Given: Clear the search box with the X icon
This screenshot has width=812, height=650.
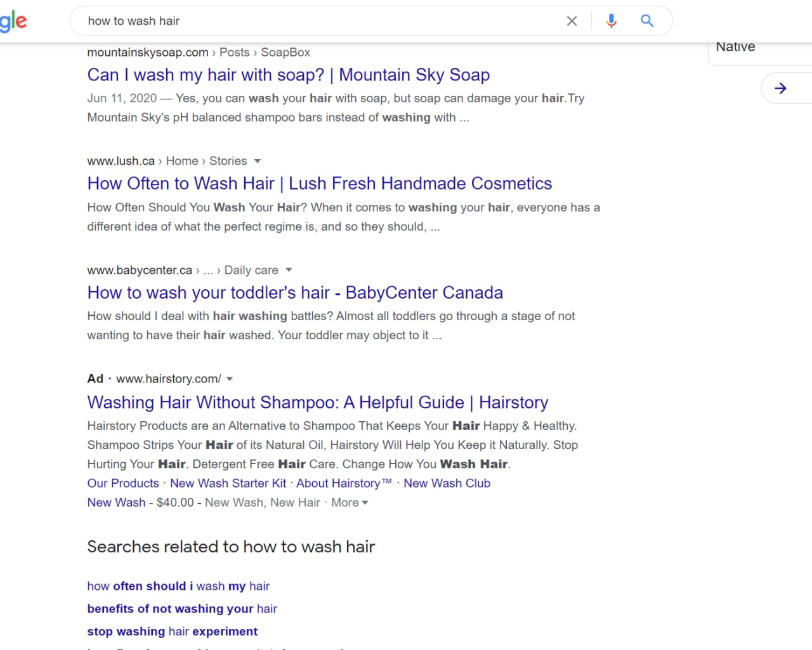Looking at the screenshot, I should 572,21.
